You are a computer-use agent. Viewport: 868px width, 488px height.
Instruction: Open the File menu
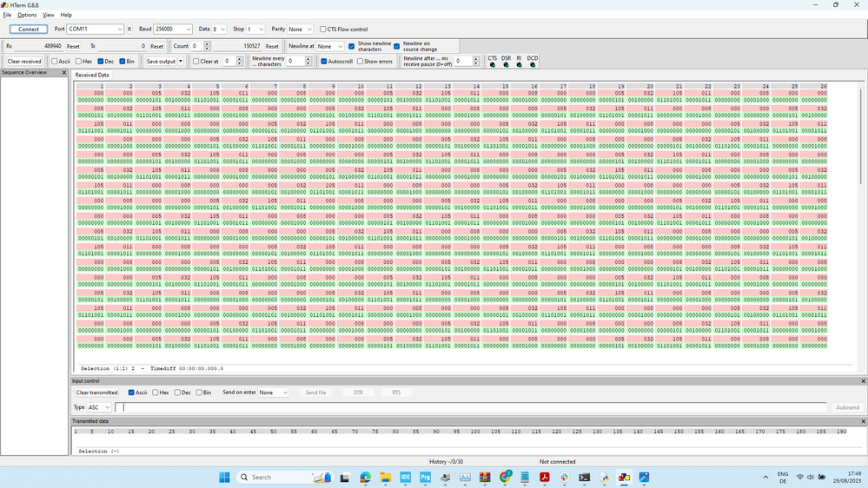pos(7,15)
